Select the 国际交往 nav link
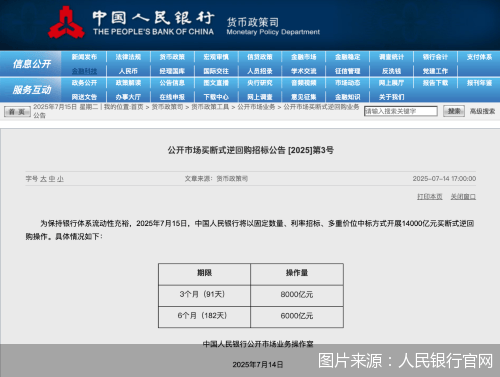Screen dimensions: 500x377 pos(216,71)
